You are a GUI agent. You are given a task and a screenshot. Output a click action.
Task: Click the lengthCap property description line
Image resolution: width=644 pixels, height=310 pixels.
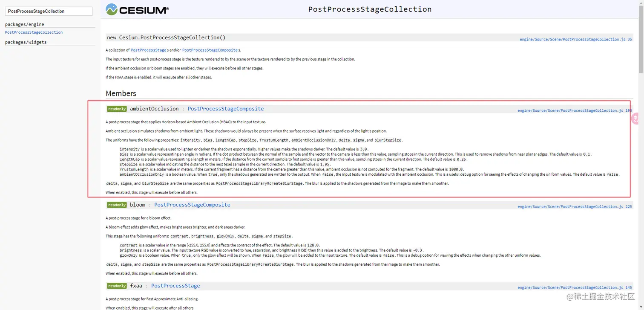(293, 159)
